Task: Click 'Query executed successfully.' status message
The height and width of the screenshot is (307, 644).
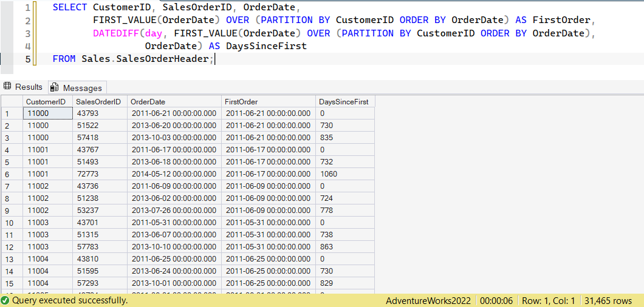Action: [70, 300]
